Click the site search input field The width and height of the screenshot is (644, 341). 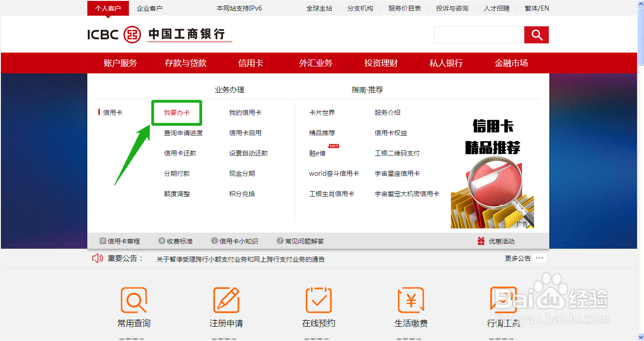[x=479, y=35]
